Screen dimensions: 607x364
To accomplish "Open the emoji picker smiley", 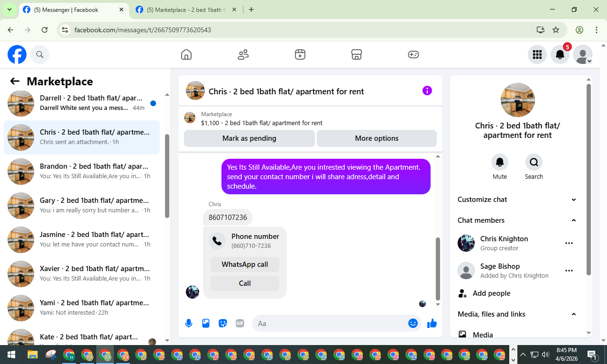I will 413,323.
